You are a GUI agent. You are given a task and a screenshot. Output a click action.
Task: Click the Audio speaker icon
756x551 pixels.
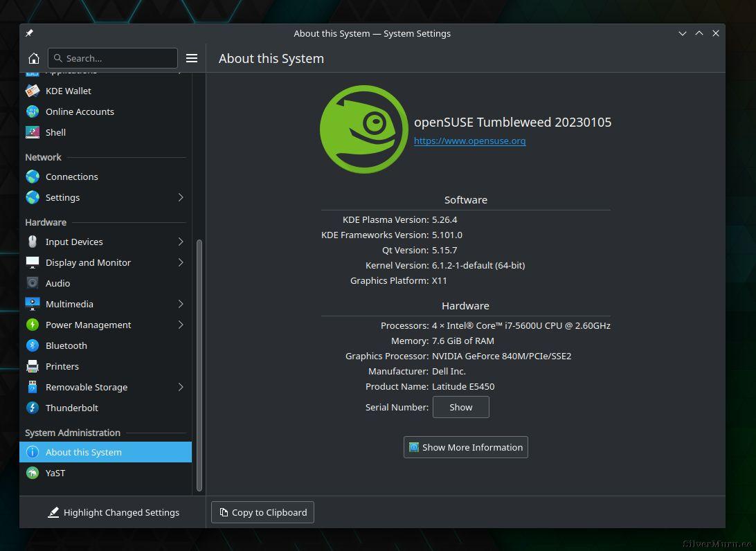pos(33,283)
